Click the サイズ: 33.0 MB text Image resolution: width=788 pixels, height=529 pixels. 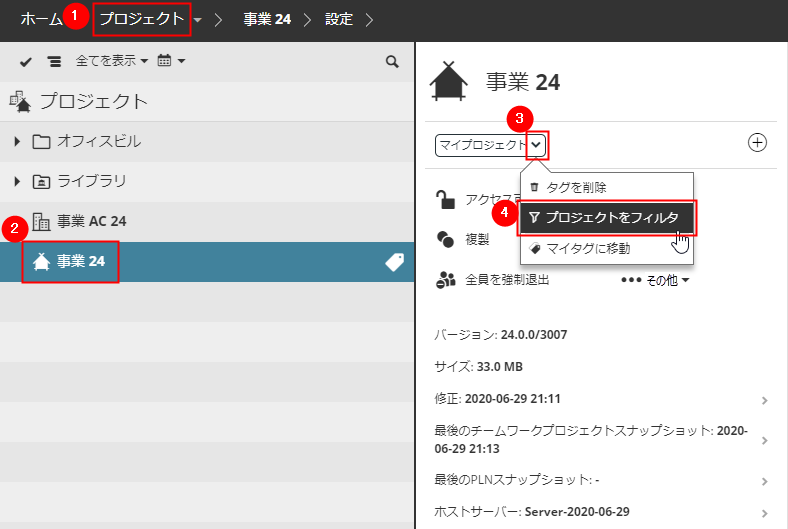478,367
